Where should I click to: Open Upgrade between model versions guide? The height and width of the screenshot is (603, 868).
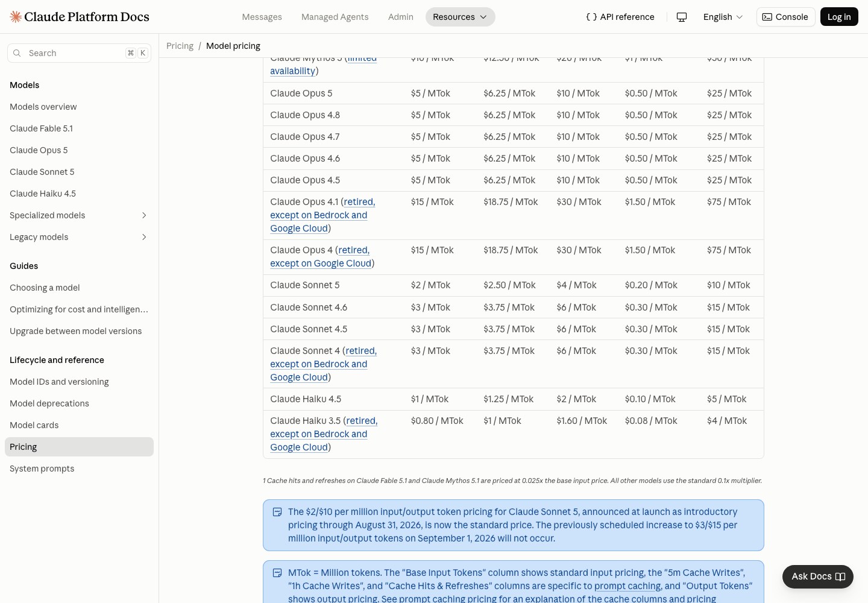[79, 331]
